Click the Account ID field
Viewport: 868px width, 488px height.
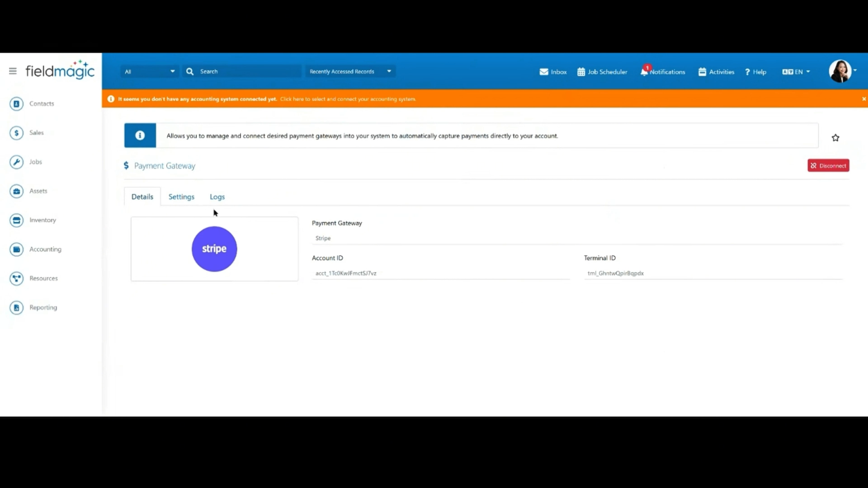click(441, 273)
